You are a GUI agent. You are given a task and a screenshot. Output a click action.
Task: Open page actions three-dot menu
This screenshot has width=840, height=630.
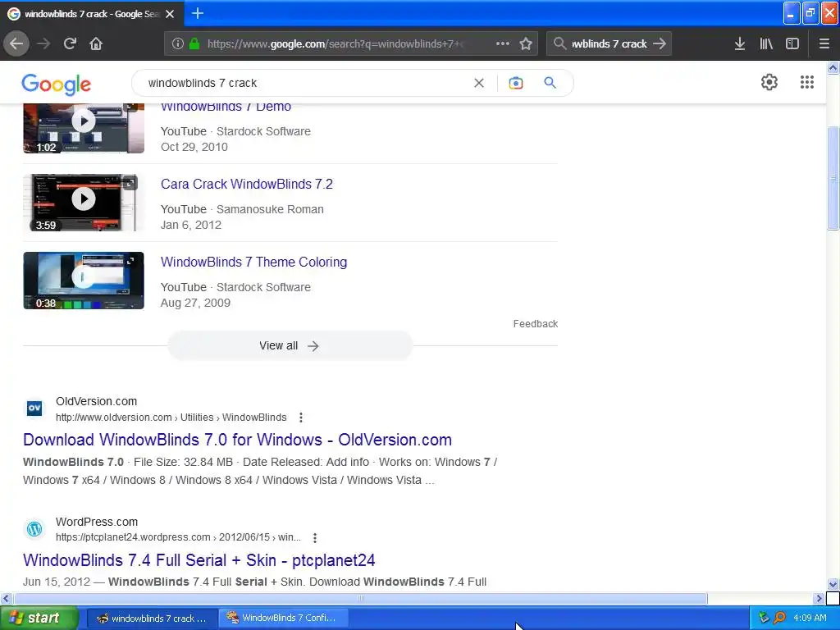click(x=503, y=43)
